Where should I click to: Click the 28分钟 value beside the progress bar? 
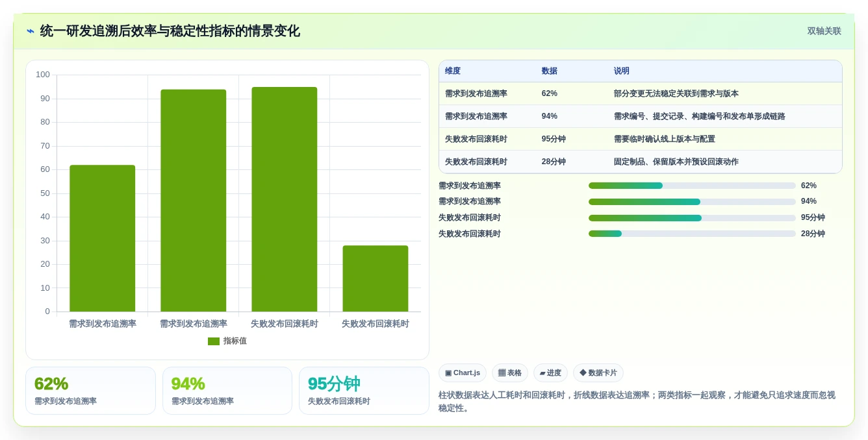tap(813, 234)
